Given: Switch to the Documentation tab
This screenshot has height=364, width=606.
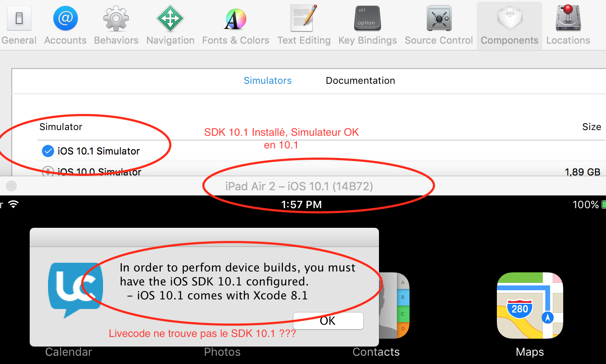Looking at the screenshot, I should pyautogui.click(x=361, y=81).
